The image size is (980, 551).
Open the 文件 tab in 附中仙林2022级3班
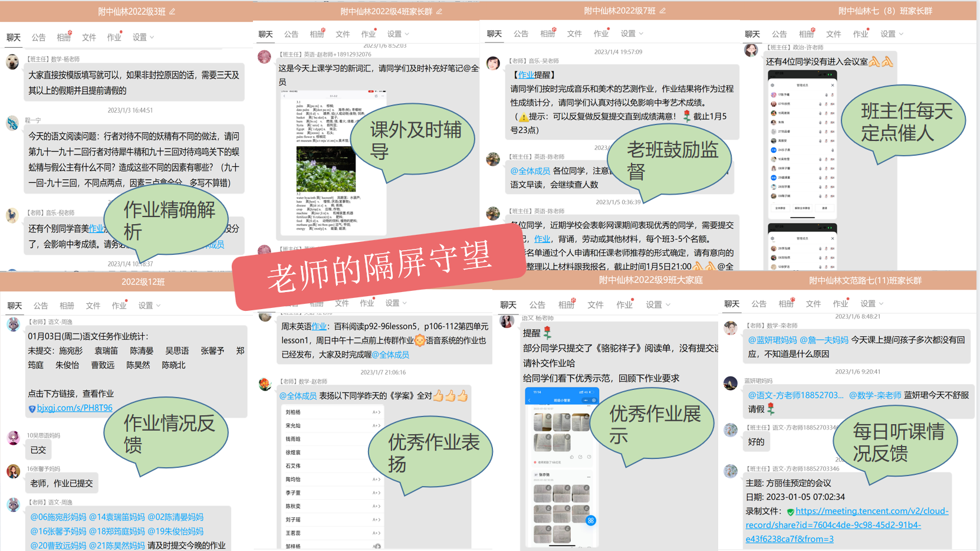click(89, 37)
